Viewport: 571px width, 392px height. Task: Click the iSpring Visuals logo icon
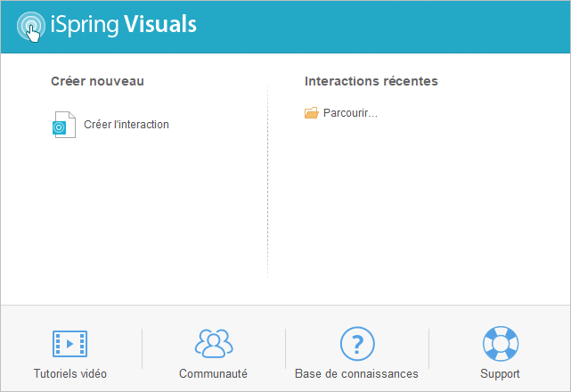tap(29, 27)
